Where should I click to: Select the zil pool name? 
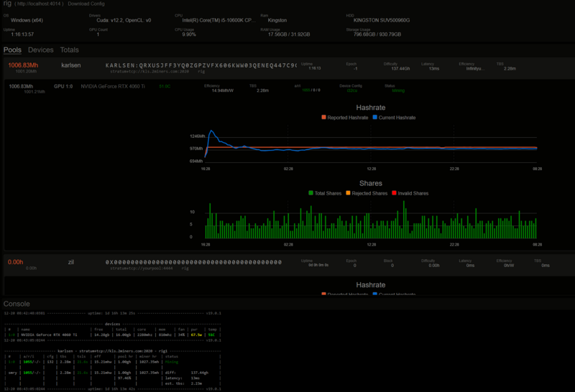(x=71, y=262)
